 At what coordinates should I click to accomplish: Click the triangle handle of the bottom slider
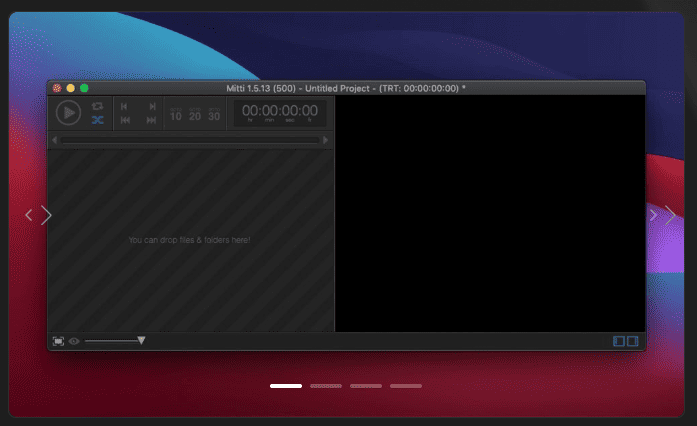point(141,340)
